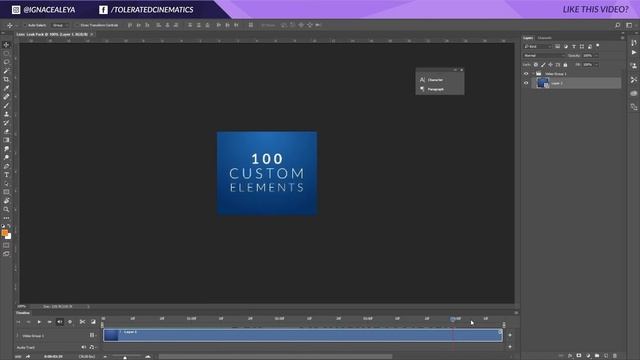The width and height of the screenshot is (640, 360).
Task: Open the Actions panel play icon in dock
Action: click(633, 52)
